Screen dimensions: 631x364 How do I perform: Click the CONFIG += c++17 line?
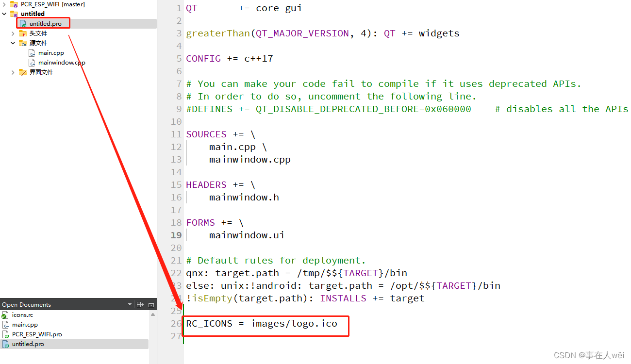pyautogui.click(x=230, y=58)
